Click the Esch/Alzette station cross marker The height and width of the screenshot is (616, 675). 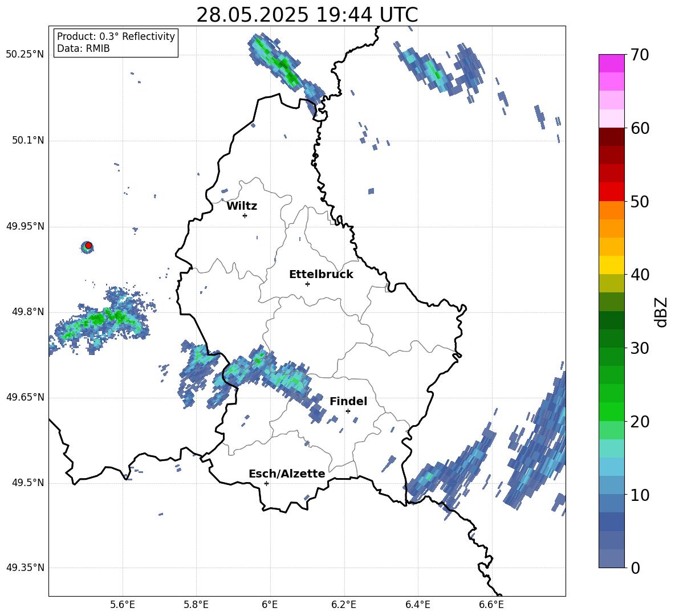[x=266, y=483]
